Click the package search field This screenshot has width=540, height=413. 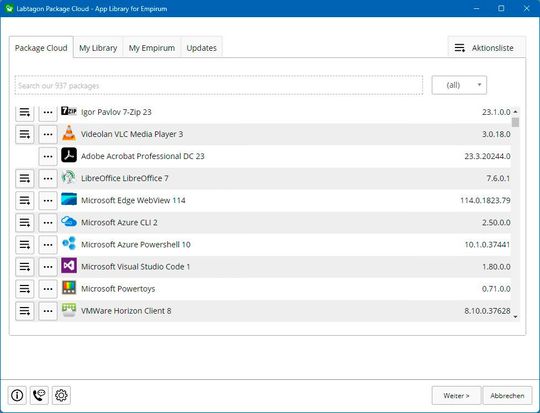(x=219, y=85)
